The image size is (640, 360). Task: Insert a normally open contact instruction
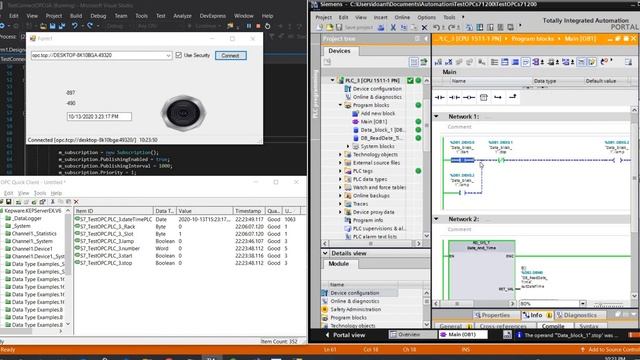coord(440,97)
